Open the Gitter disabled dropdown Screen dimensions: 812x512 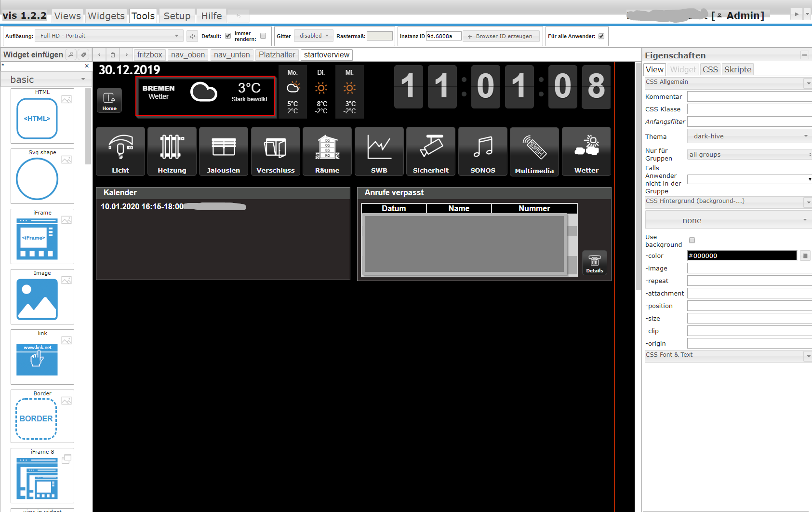coord(314,36)
